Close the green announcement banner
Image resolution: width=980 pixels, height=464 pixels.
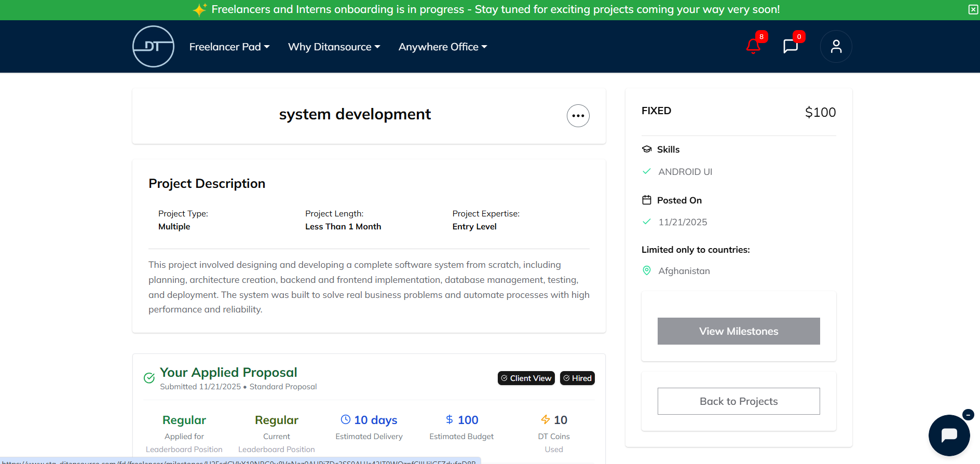click(x=973, y=9)
